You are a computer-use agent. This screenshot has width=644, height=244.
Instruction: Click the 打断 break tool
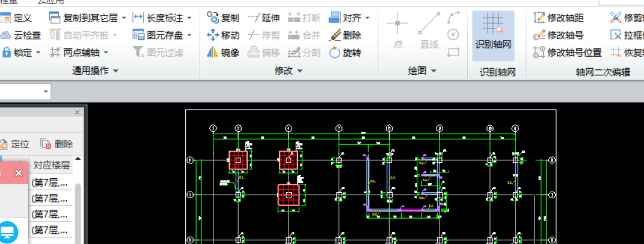click(304, 17)
